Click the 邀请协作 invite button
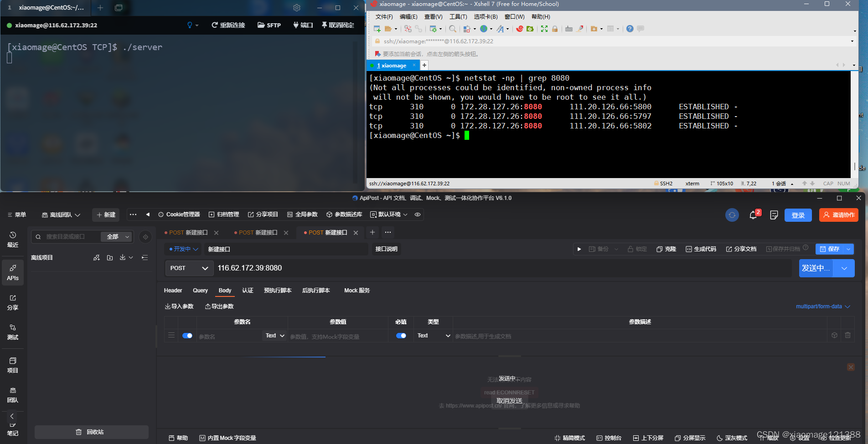The width and height of the screenshot is (868, 444). tap(838, 215)
